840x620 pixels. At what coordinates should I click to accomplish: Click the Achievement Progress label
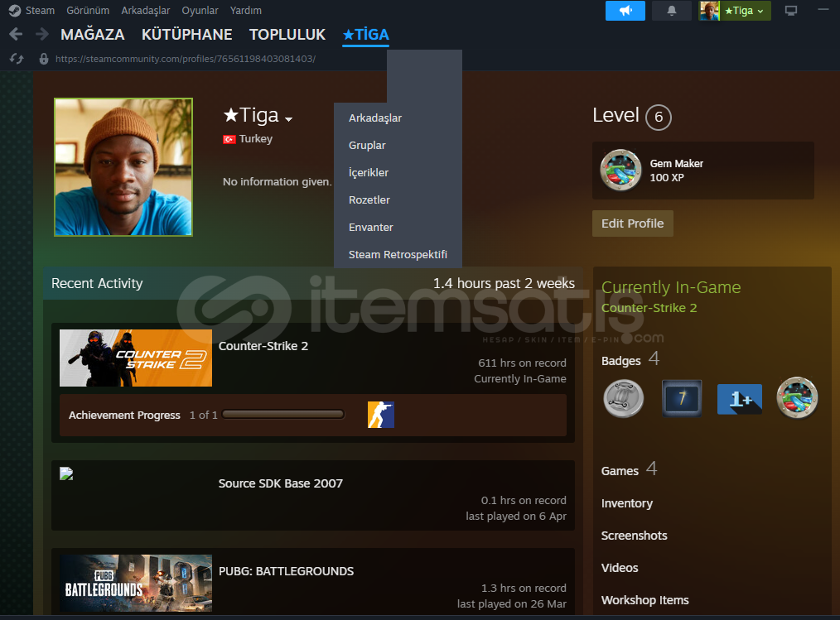click(x=124, y=415)
